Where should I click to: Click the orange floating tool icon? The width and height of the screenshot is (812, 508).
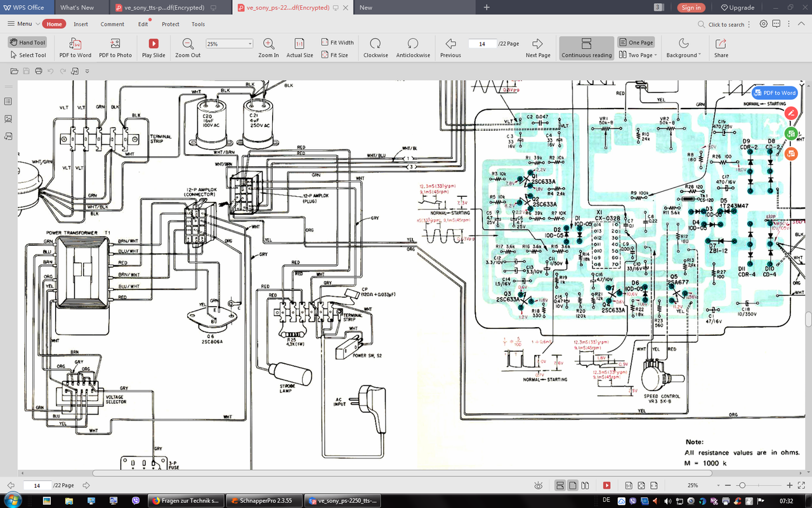(790, 154)
